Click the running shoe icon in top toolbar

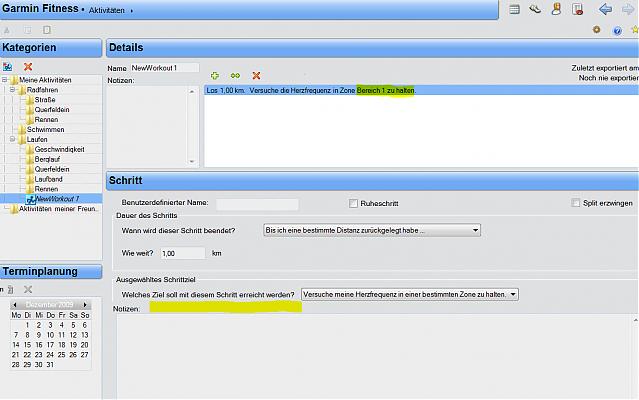pos(536,9)
